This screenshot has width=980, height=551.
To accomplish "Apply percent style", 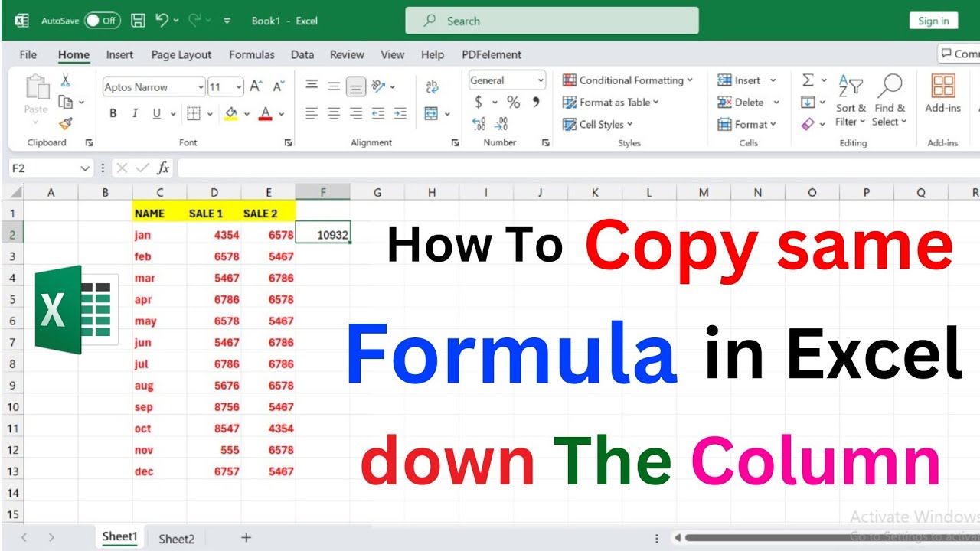I will coord(514,102).
